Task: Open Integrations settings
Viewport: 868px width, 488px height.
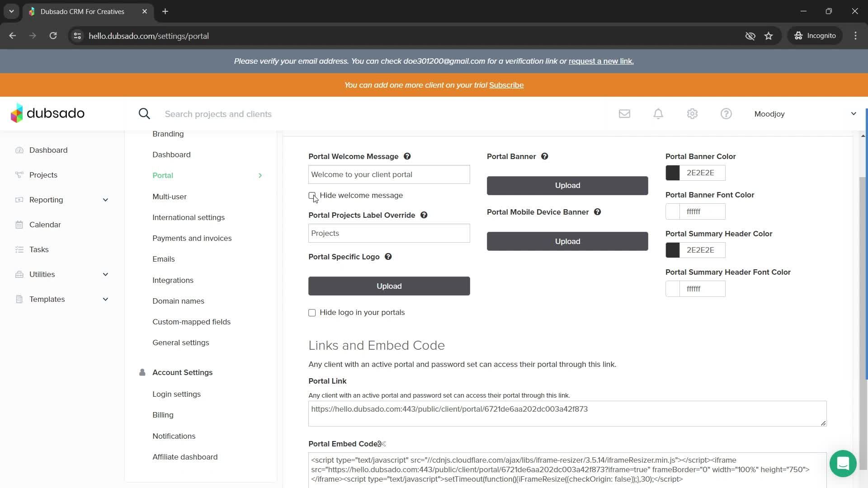Action: point(173,280)
